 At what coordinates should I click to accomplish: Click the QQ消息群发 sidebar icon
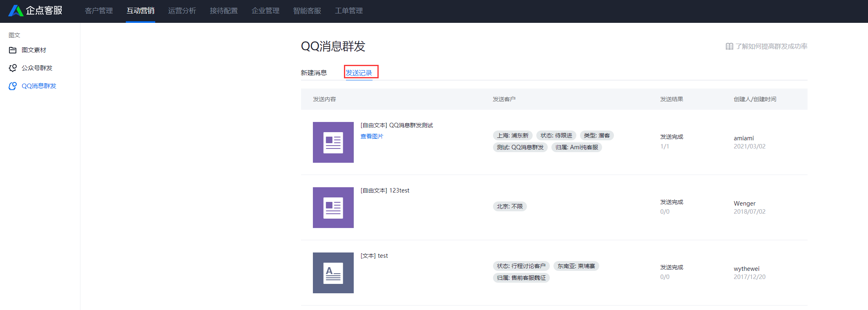click(x=13, y=86)
